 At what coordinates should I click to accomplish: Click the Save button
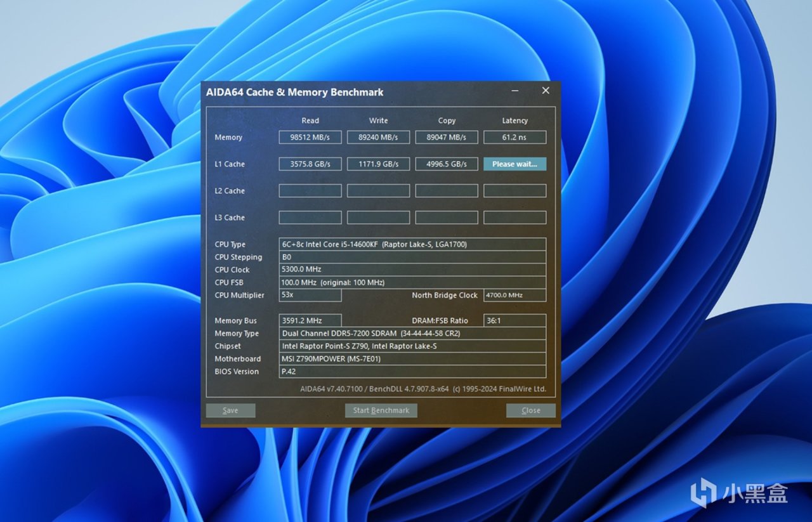pos(230,410)
